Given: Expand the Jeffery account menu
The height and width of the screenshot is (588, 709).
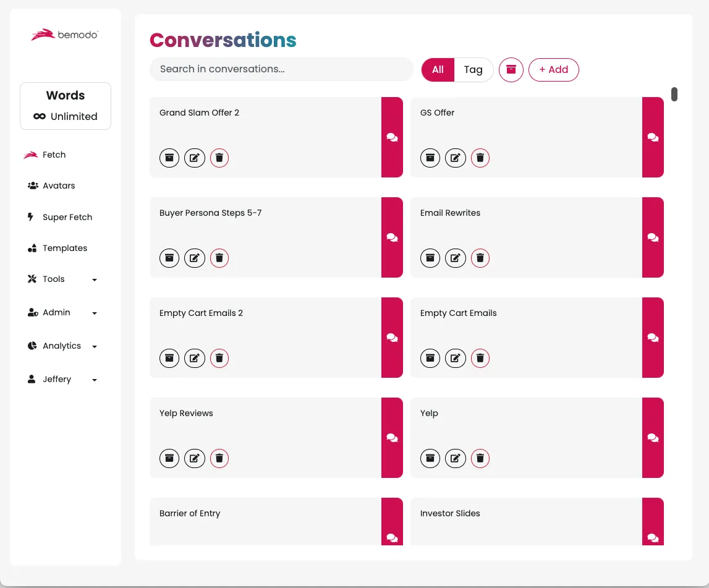Looking at the screenshot, I should (x=62, y=380).
